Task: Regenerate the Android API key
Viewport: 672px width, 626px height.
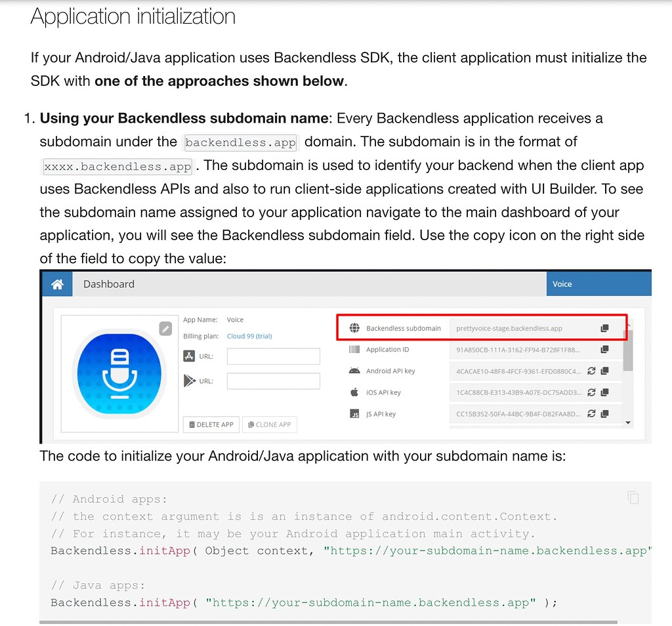Action: pyautogui.click(x=592, y=371)
